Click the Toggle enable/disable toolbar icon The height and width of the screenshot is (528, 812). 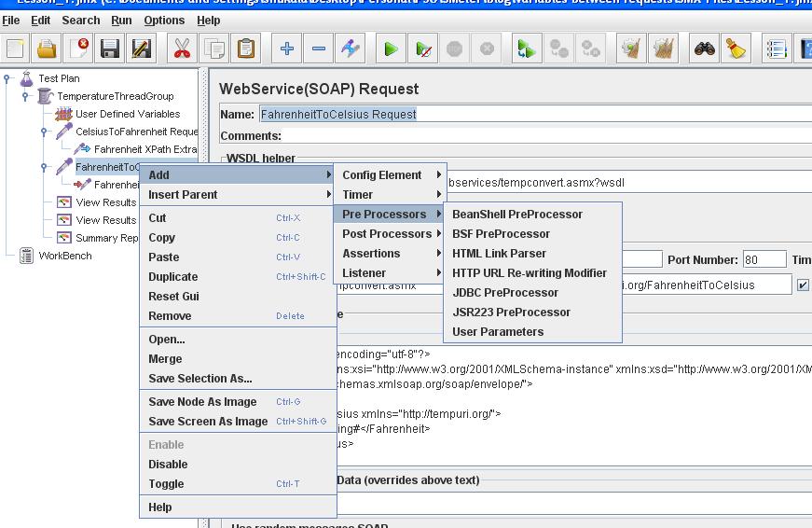point(351,49)
